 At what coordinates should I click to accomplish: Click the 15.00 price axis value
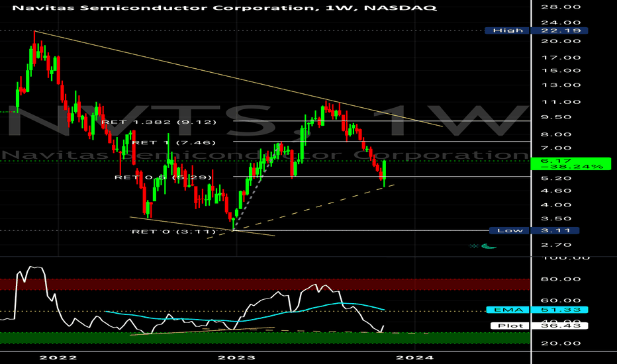[x=561, y=70]
